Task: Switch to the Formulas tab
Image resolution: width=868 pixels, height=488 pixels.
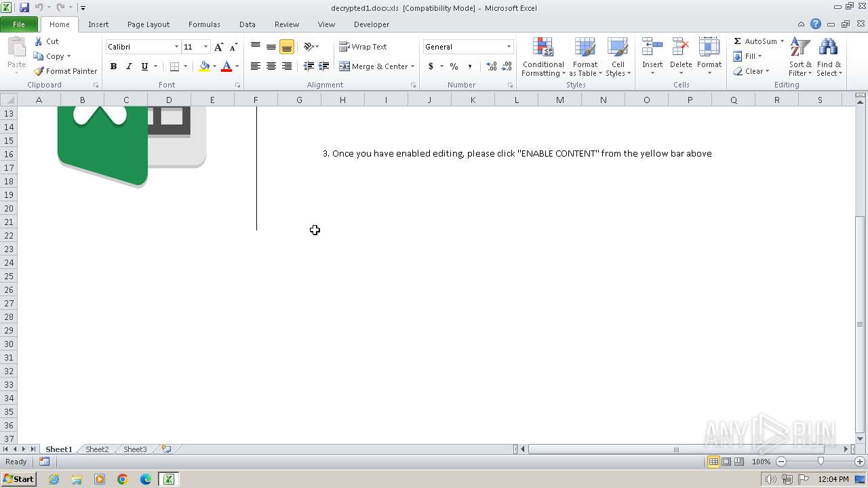Action: coord(204,24)
